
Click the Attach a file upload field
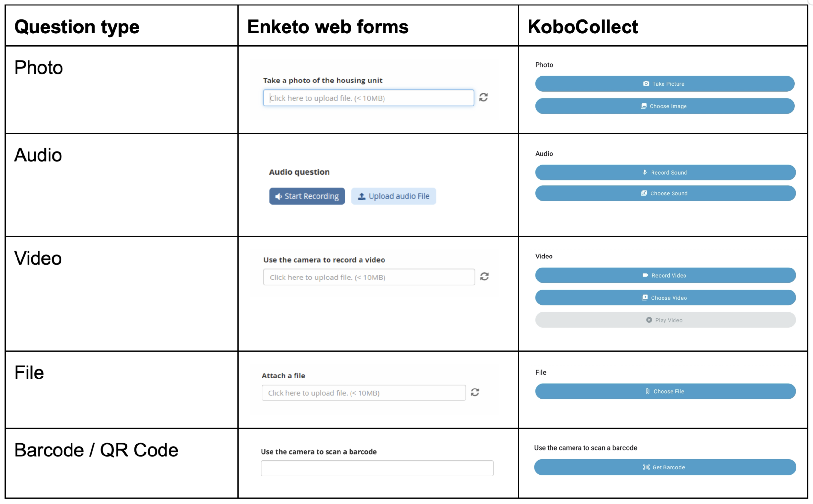click(x=363, y=393)
